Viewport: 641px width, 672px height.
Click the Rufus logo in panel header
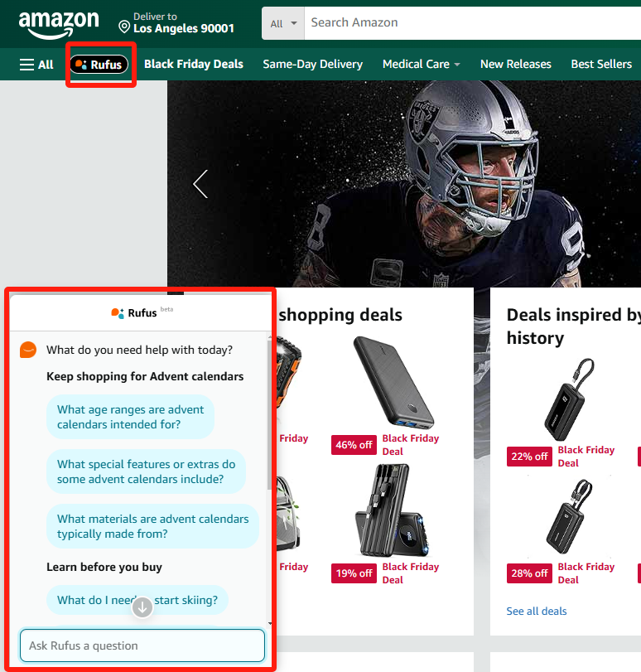pos(135,313)
